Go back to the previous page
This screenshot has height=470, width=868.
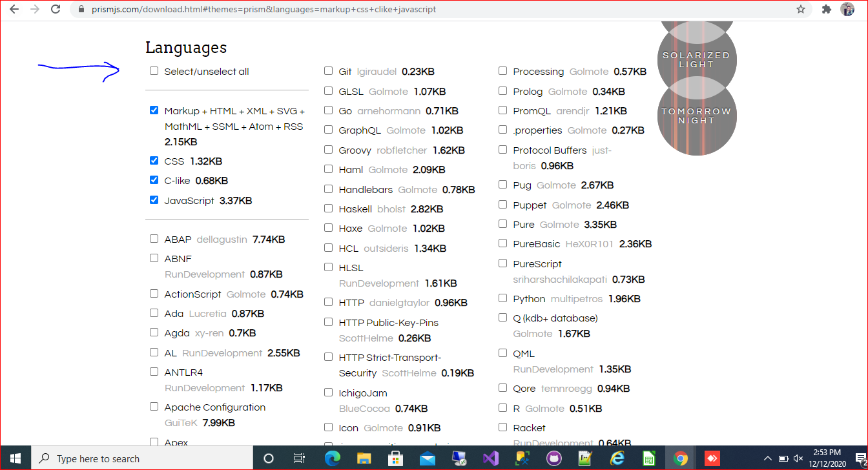[14, 10]
